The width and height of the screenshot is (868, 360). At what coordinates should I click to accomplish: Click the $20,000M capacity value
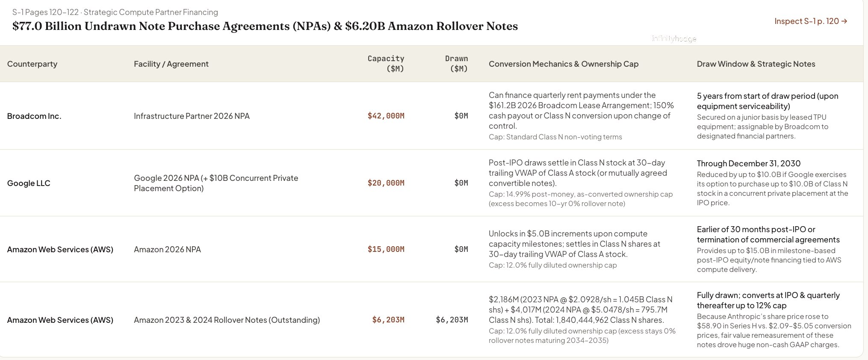tap(386, 183)
